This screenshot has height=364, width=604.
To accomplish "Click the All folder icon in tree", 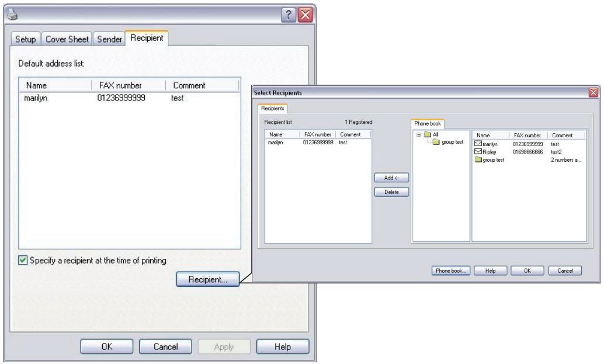I will [427, 134].
